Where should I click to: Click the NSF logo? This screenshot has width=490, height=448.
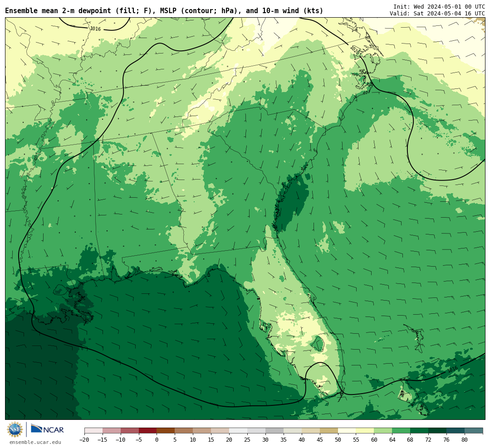point(15,429)
